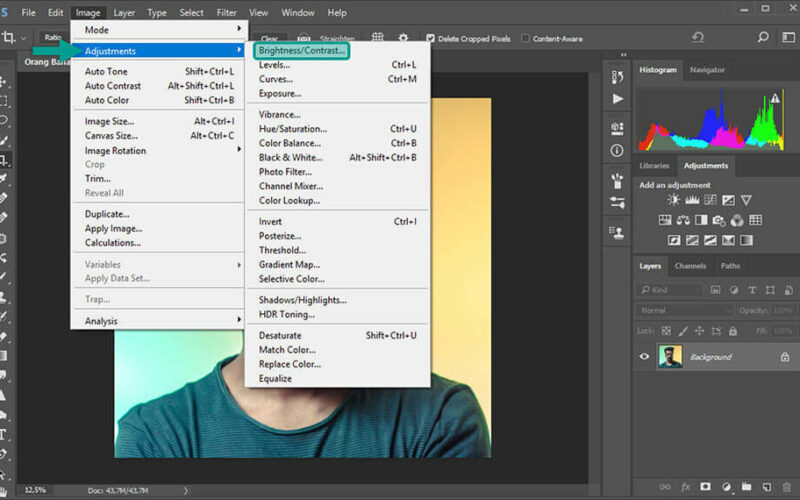
Task: Click the create new layer icon
Action: tap(766, 487)
